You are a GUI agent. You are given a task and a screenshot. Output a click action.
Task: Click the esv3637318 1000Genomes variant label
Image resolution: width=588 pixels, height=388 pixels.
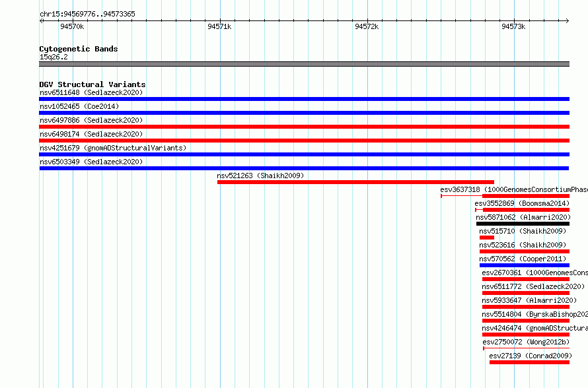click(x=514, y=189)
